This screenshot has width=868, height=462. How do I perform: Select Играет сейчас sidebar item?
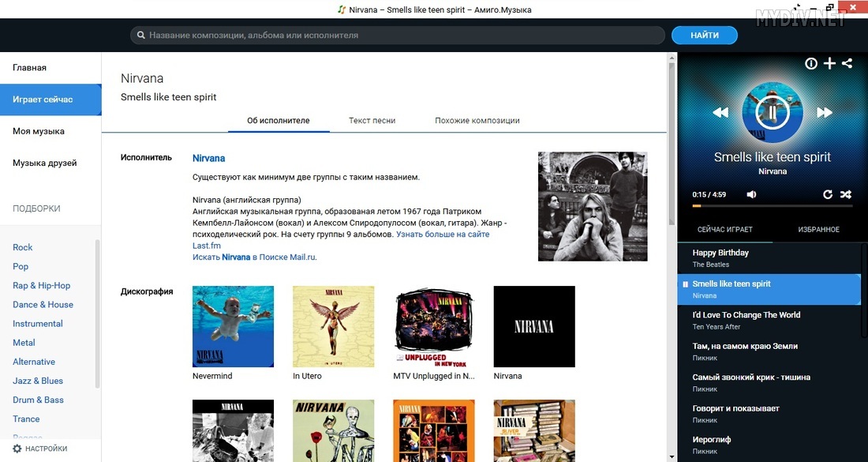click(x=51, y=100)
